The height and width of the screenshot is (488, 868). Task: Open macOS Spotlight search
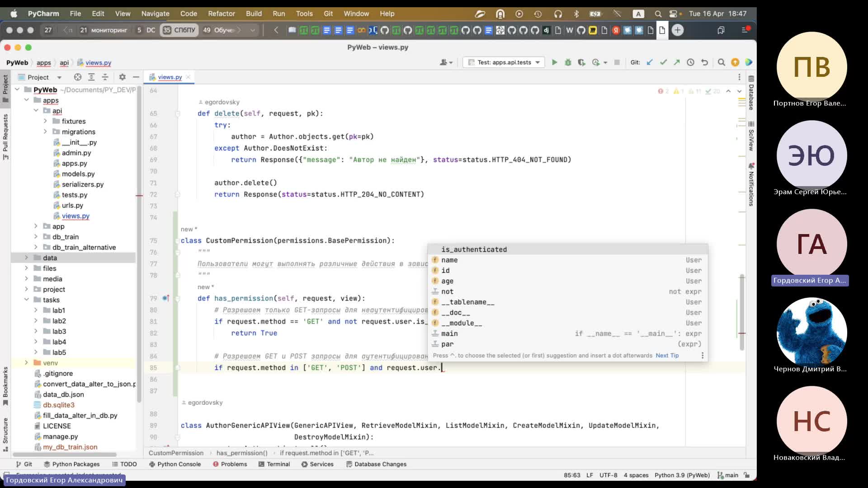point(658,14)
